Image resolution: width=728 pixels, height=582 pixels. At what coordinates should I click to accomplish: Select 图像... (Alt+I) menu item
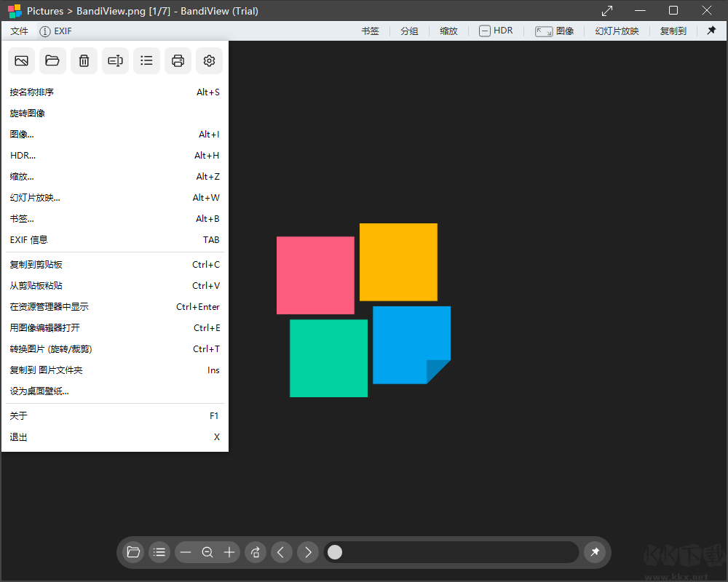point(115,135)
